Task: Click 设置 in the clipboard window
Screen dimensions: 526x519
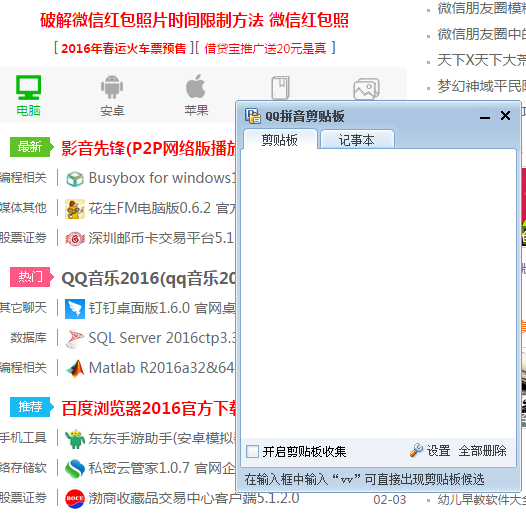Action: point(438,451)
